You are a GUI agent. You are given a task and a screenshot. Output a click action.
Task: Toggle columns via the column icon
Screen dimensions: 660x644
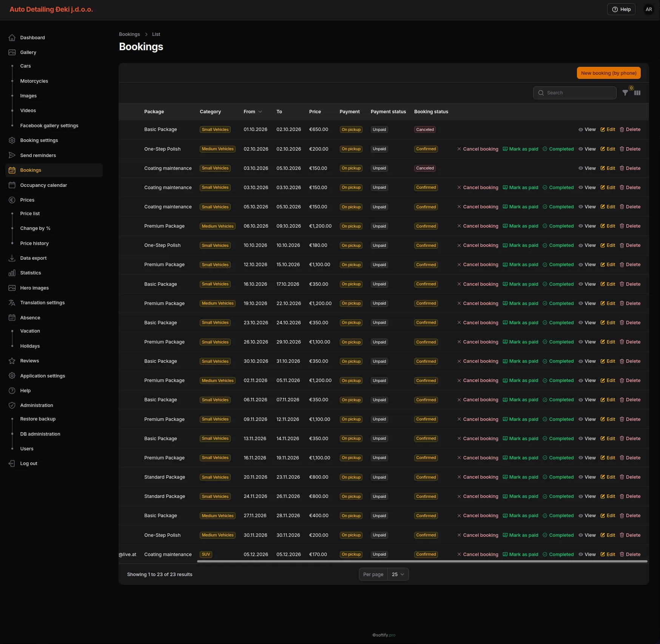tap(637, 93)
